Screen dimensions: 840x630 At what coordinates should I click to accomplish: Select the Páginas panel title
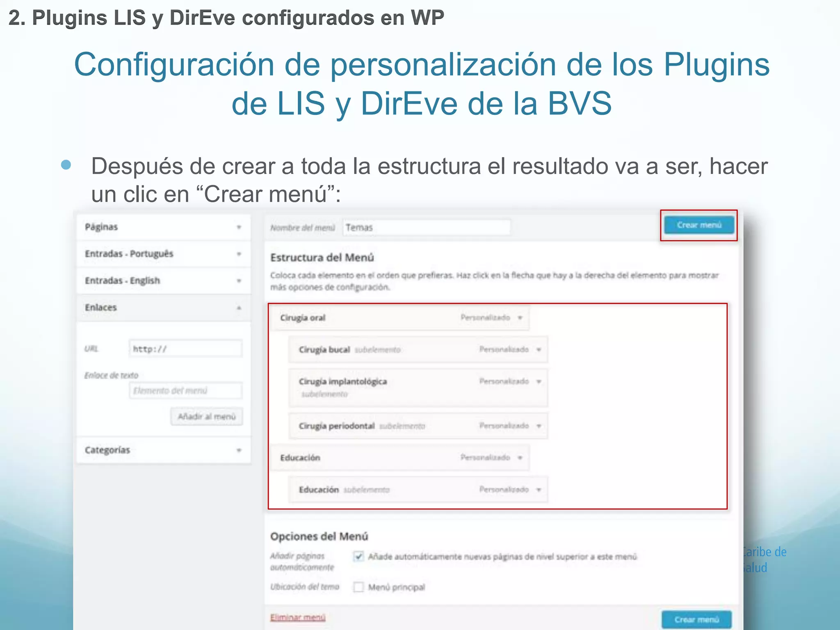(x=101, y=227)
